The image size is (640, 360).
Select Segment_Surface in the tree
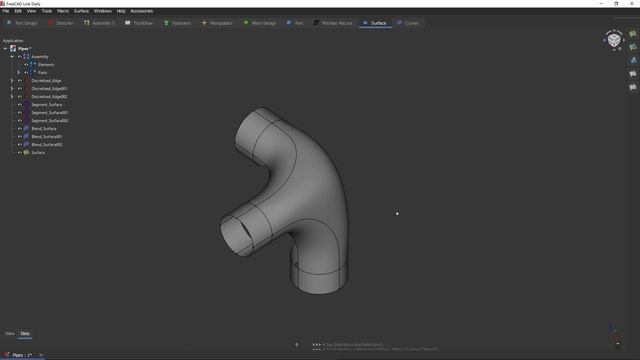pyautogui.click(x=47, y=104)
